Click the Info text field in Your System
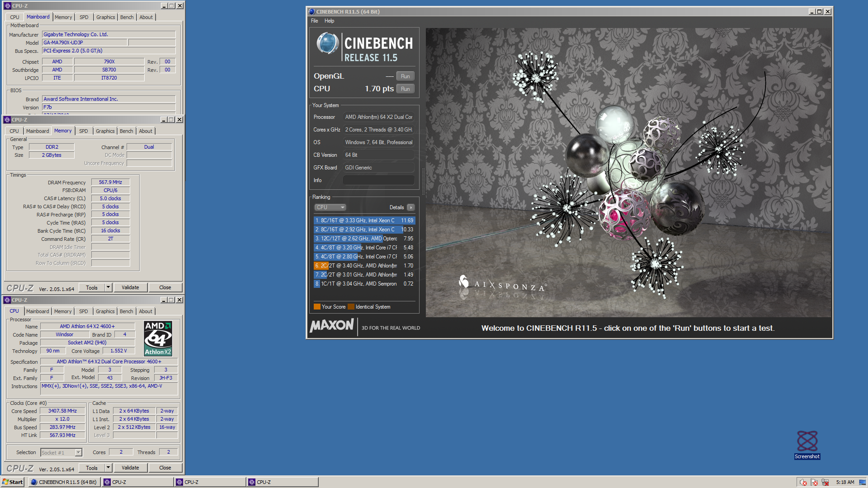This screenshot has height=488, width=868. (379, 180)
